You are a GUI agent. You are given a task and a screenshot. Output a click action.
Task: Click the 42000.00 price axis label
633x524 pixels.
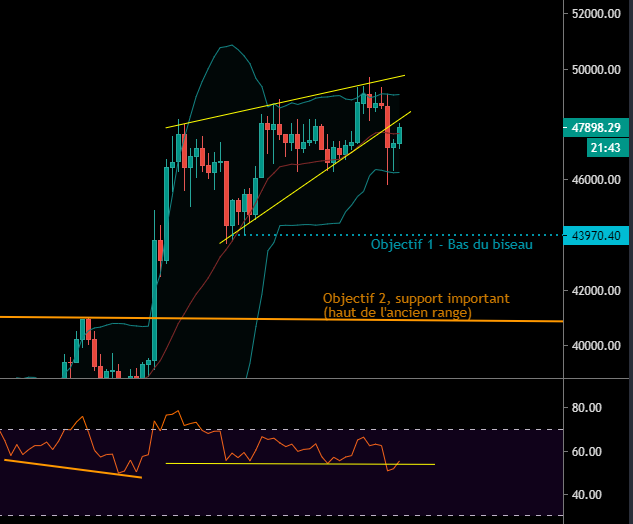tap(596, 291)
